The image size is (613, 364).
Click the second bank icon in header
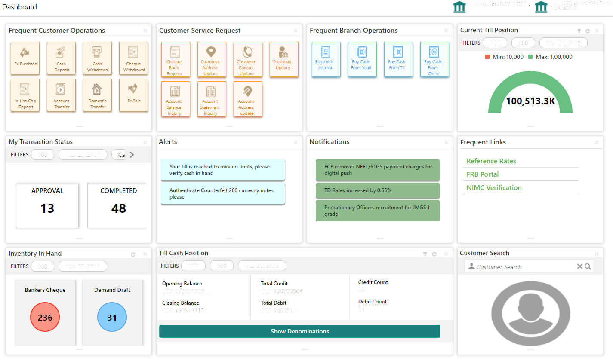click(541, 7)
